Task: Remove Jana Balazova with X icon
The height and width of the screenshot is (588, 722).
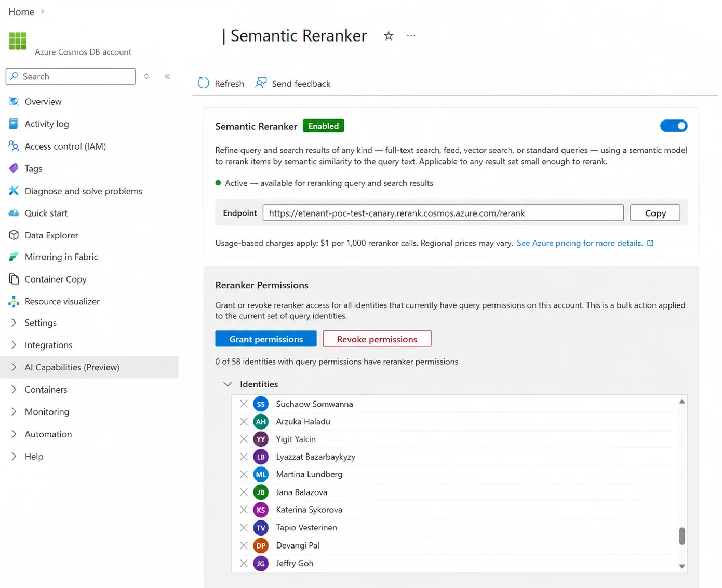Action: point(244,492)
